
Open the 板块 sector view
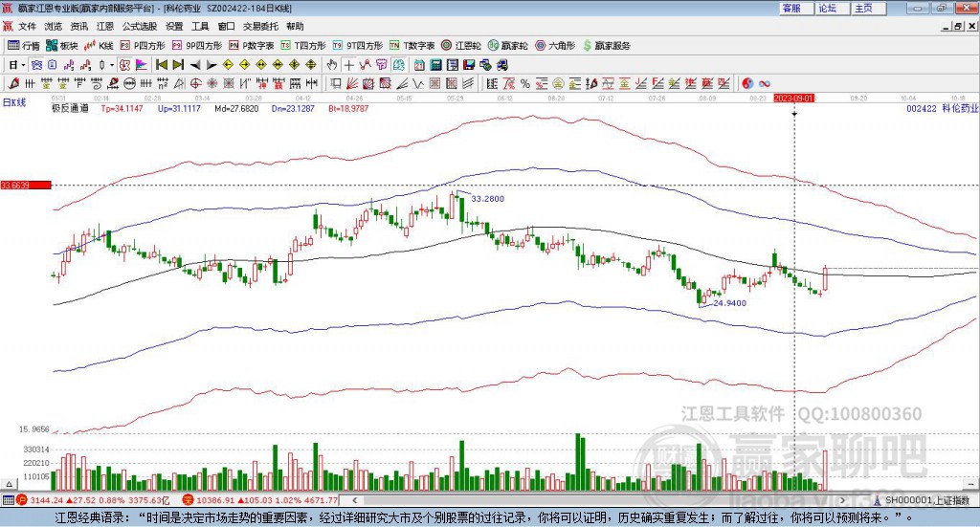tap(61, 46)
